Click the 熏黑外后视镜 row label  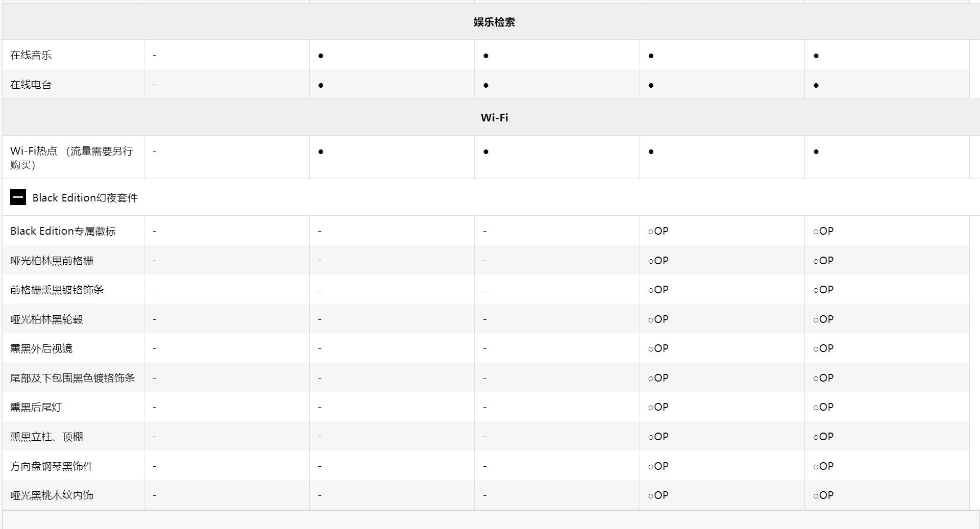pos(41,348)
